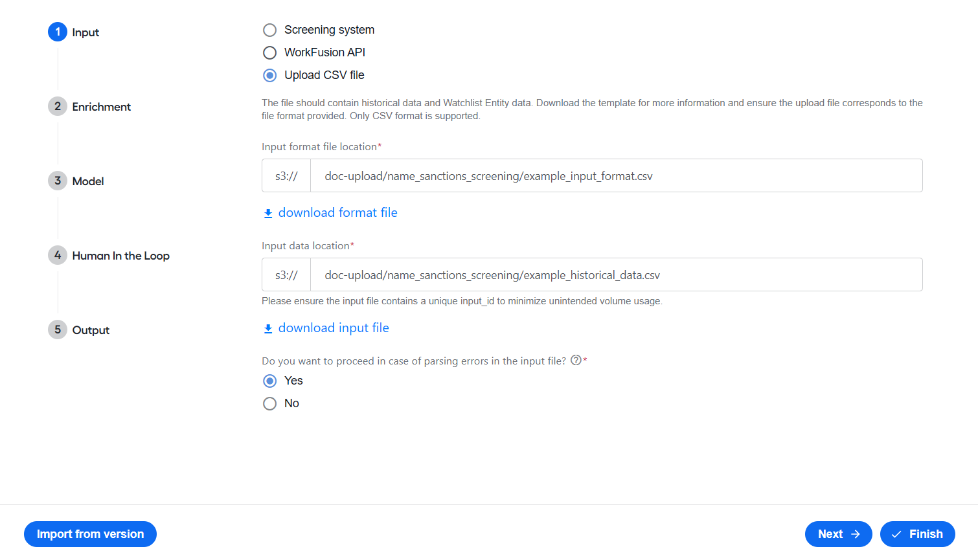Viewport: 978px width, 560px height.
Task: Go to the Enrichment step label
Action: click(102, 107)
